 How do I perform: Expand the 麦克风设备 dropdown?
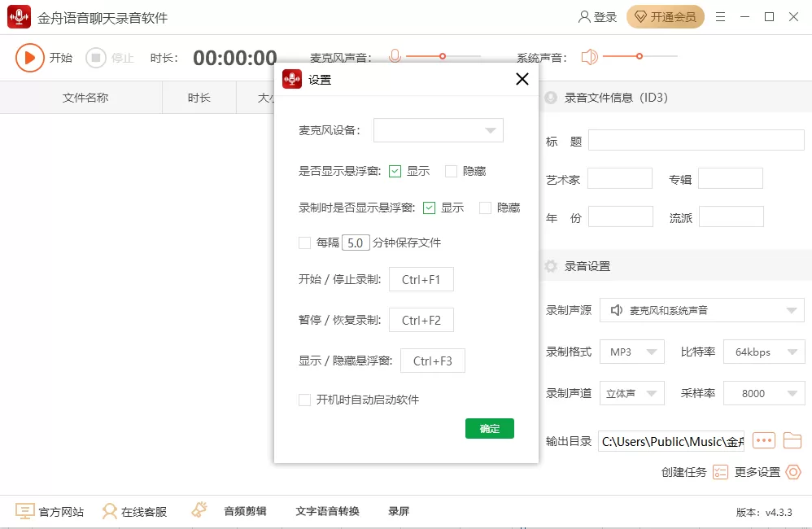tap(438, 130)
